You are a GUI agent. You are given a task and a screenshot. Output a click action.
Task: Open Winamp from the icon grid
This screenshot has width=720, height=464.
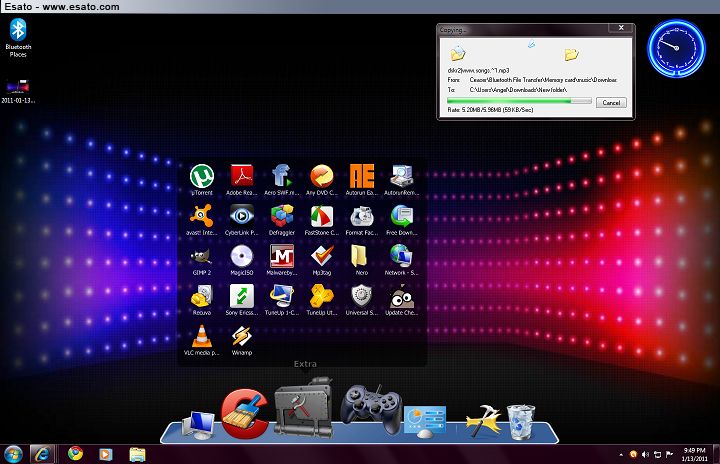[x=241, y=336]
